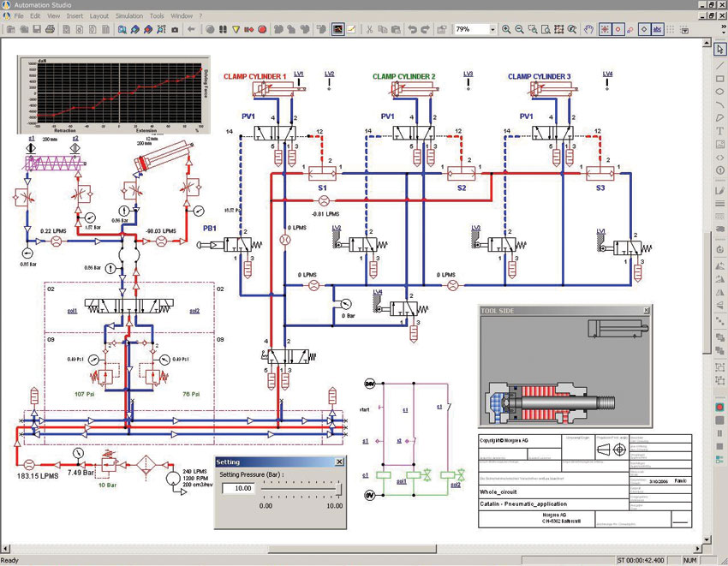Click the Setting Pressure slider handle

click(x=339, y=489)
